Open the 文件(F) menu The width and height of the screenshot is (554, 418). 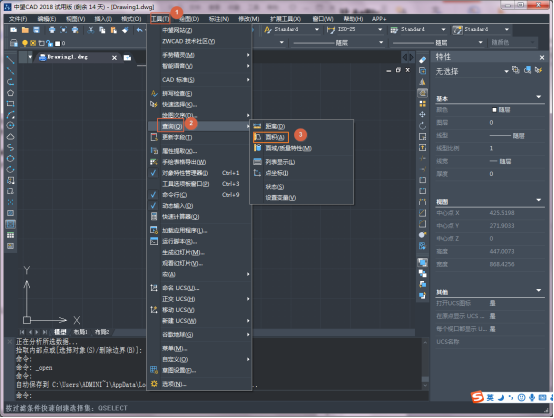18,19
